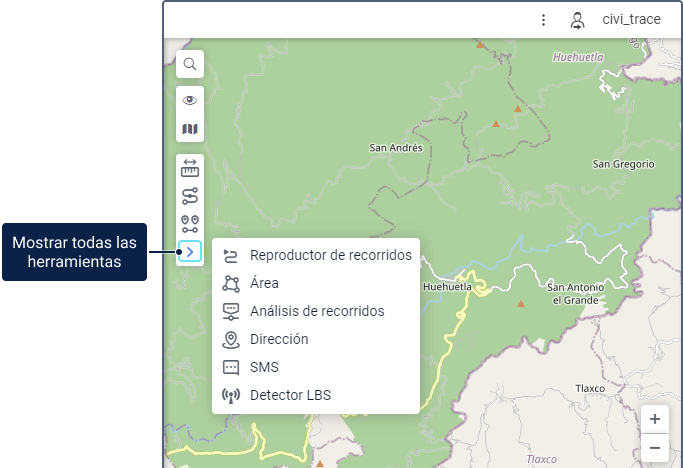The height and width of the screenshot is (468, 683).
Task: Select the routing tool icon
Action: 190,196
